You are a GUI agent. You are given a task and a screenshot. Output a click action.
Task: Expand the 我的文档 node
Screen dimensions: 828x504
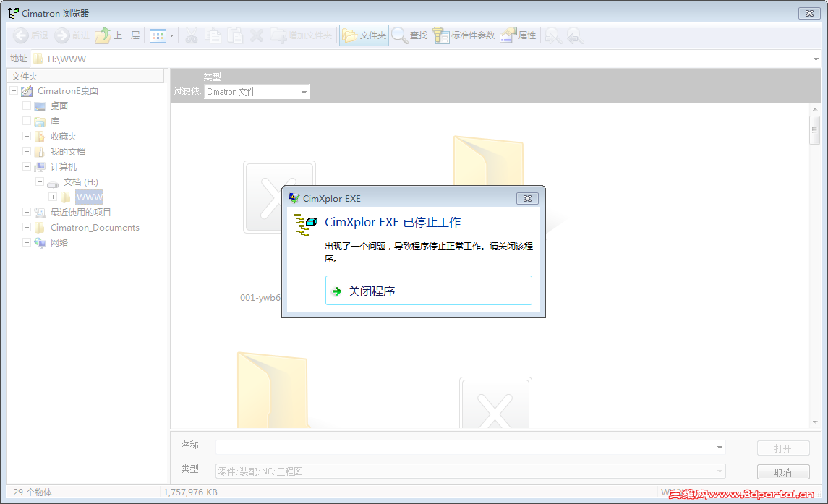tap(27, 152)
